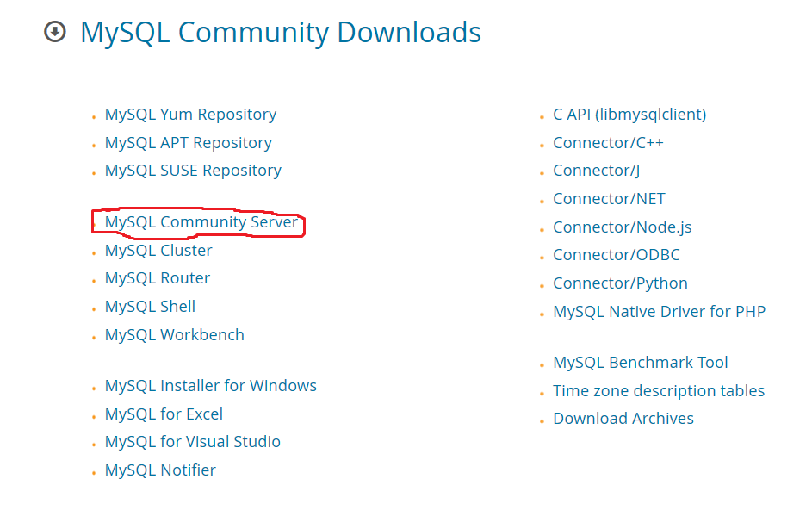Screen dimensions: 812x510
Task: Open Time zone description tables
Action: point(659,391)
